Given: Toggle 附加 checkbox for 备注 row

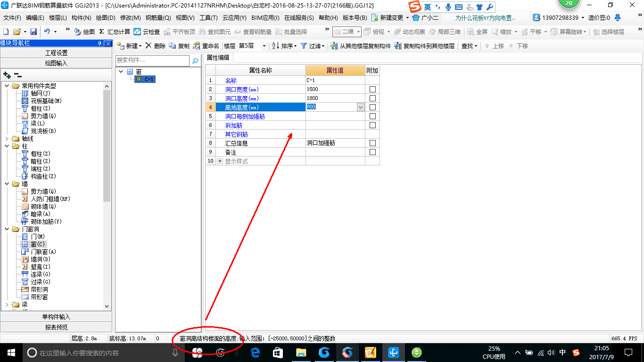Looking at the screenshot, I should coord(373,152).
